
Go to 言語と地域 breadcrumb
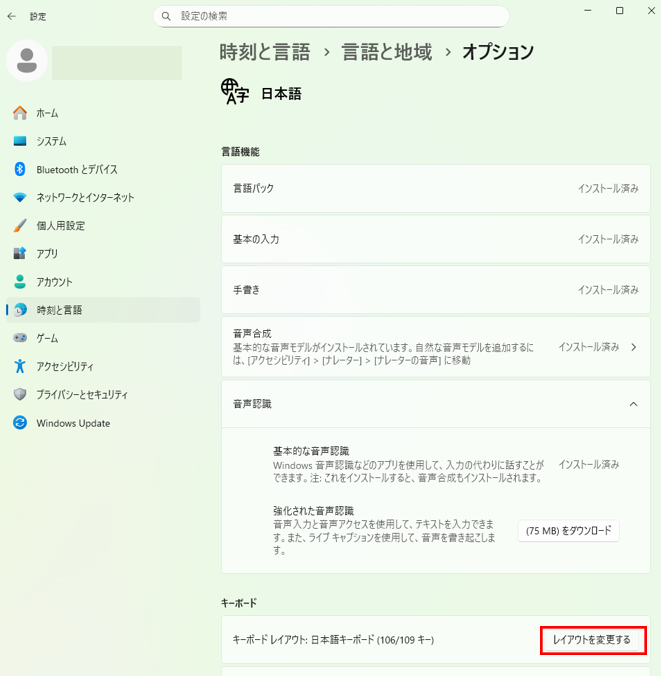coord(386,52)
